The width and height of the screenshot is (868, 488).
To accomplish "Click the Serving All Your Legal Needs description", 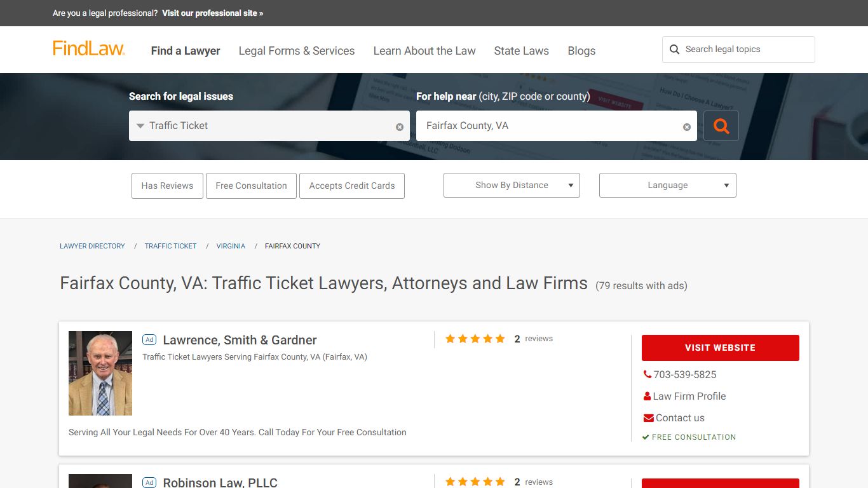I will (x=238, y=432).
